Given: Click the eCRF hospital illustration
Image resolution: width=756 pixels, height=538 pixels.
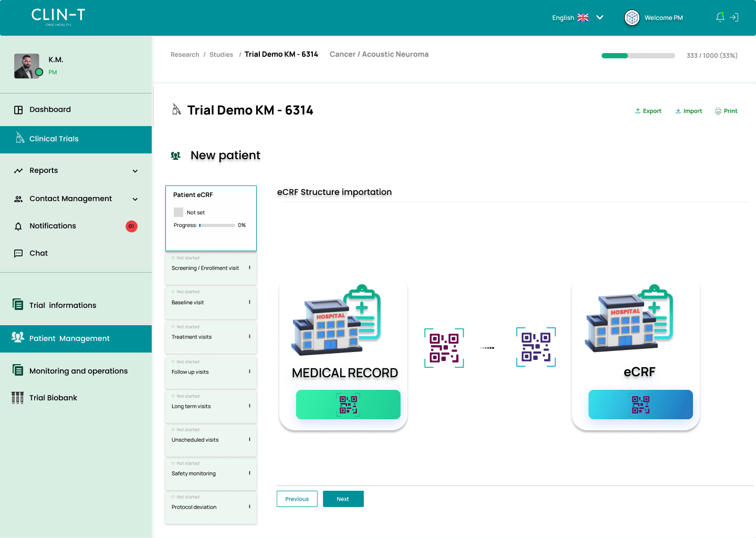Looking at the screenshot, I should point(629,318).
